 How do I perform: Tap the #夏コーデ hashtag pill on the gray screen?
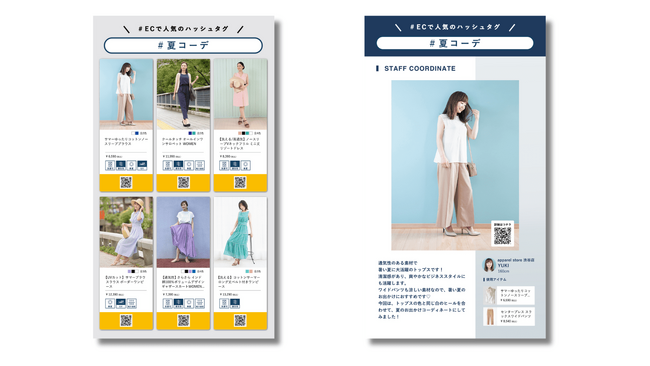[183, 45]
